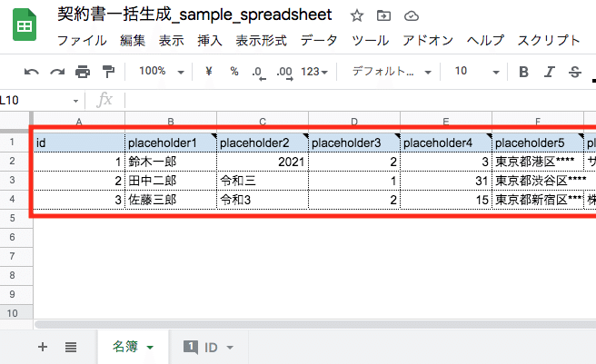Click the L10 name box
This screenshot has width=596, height=364.
tap(36, 101)
